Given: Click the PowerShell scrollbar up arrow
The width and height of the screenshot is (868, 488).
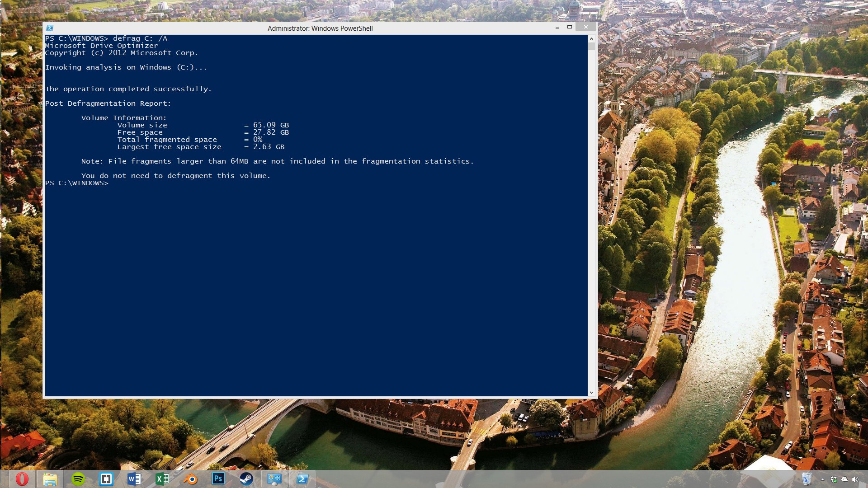Looking at the screenshot, I should (x=591, y=39).
